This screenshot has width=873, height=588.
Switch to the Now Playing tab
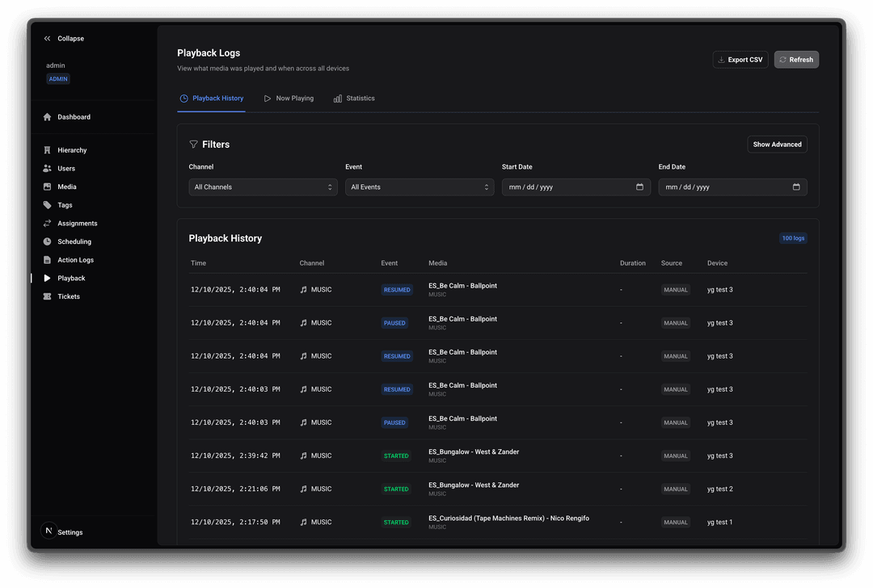pos(289,98)
